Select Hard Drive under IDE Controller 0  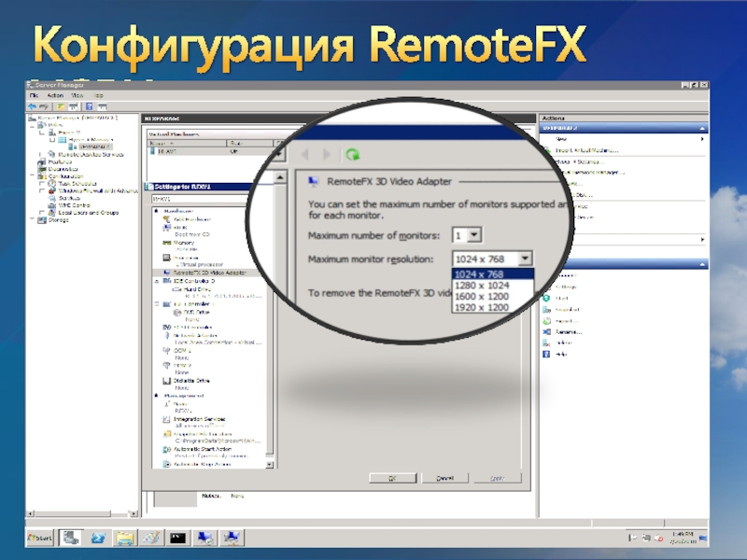tap(197, 289)
